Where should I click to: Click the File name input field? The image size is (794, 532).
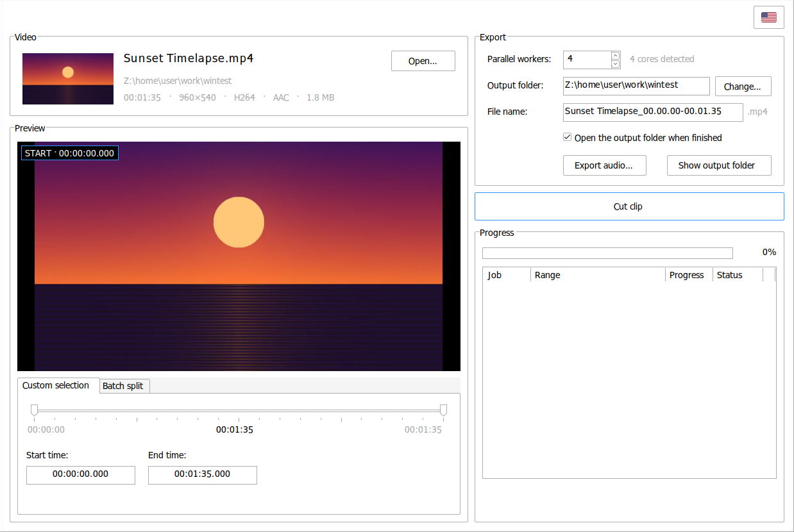point(653,112)
